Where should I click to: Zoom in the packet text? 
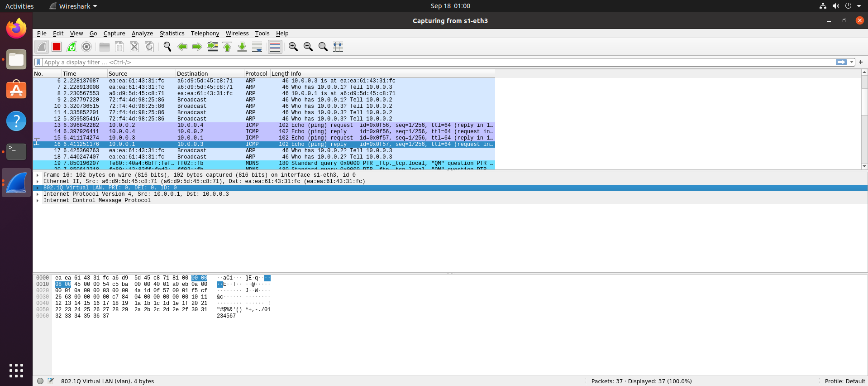coord(293,47)
